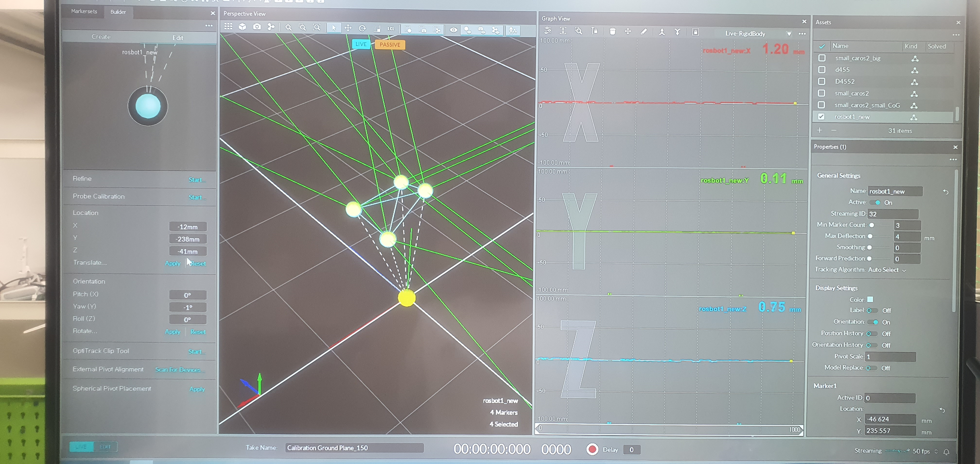Click the Display Settings Color swatch
This screenshot has width=980, height=464.
(x=870, y=300)
